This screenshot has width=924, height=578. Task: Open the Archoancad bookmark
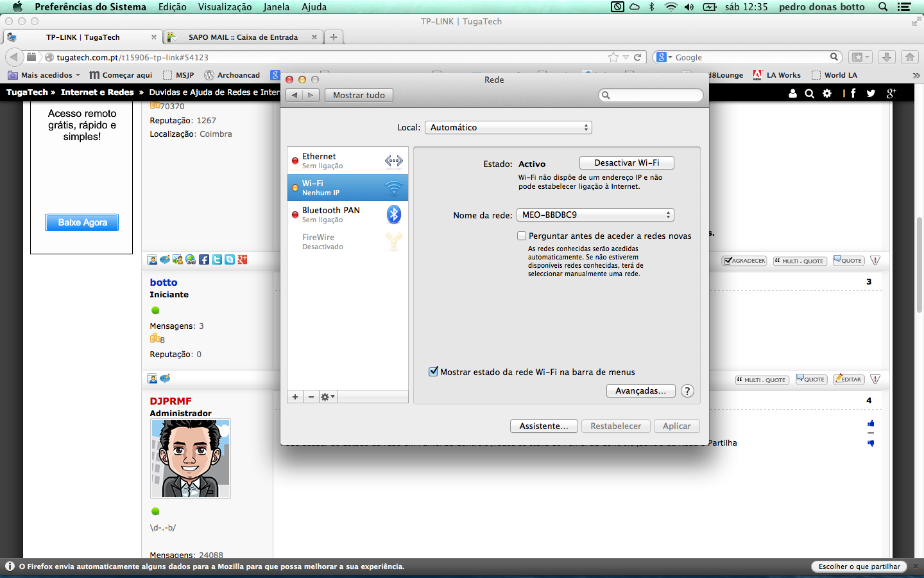[x=232, y=75]
